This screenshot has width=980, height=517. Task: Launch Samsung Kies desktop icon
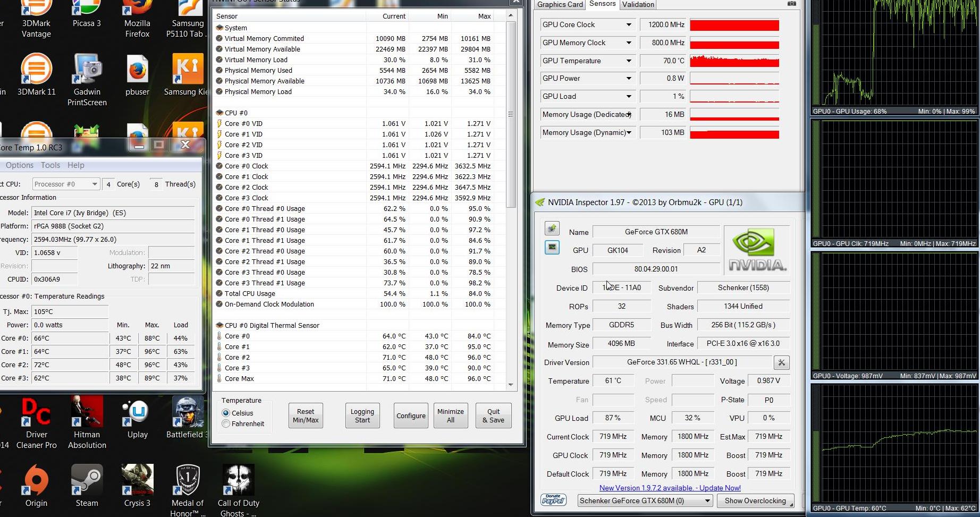[187, 75]
